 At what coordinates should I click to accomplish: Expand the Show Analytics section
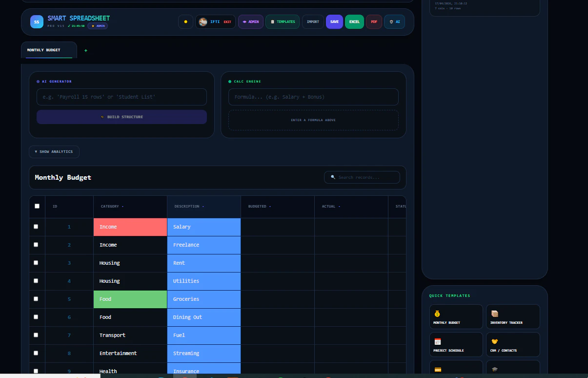click(54, 152)
